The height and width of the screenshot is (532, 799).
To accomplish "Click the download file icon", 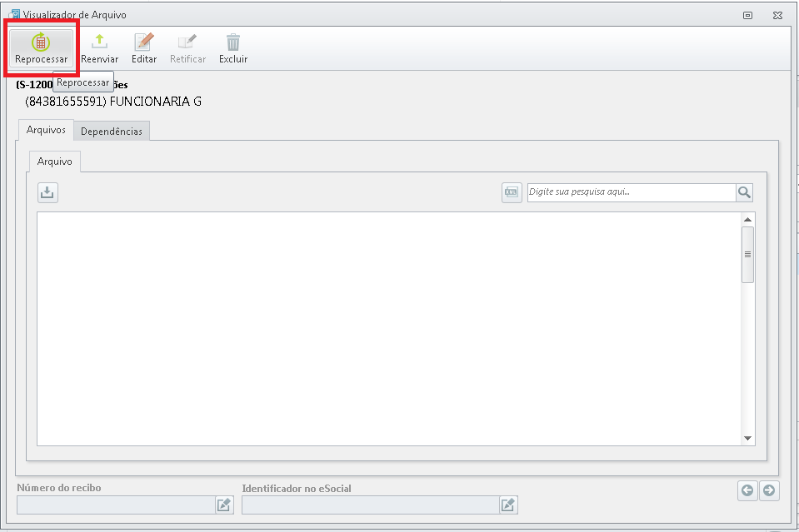I will pyautogui.click(x=47, y=192).
